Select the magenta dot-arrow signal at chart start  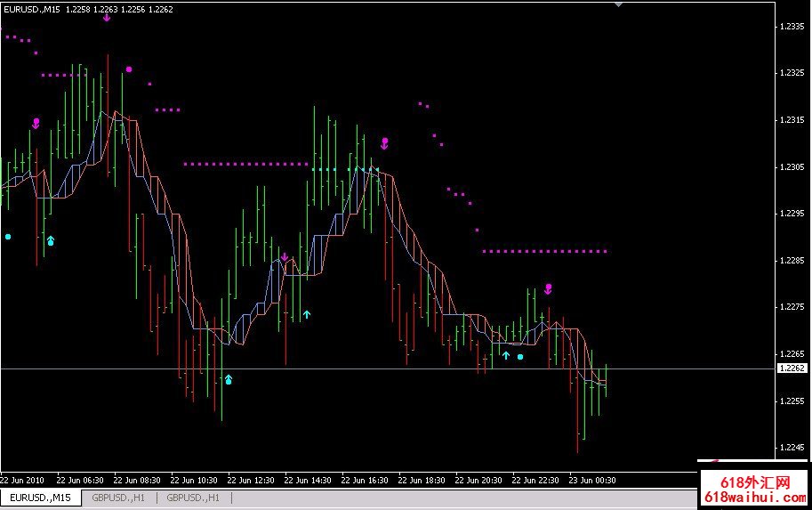(36, 123)
